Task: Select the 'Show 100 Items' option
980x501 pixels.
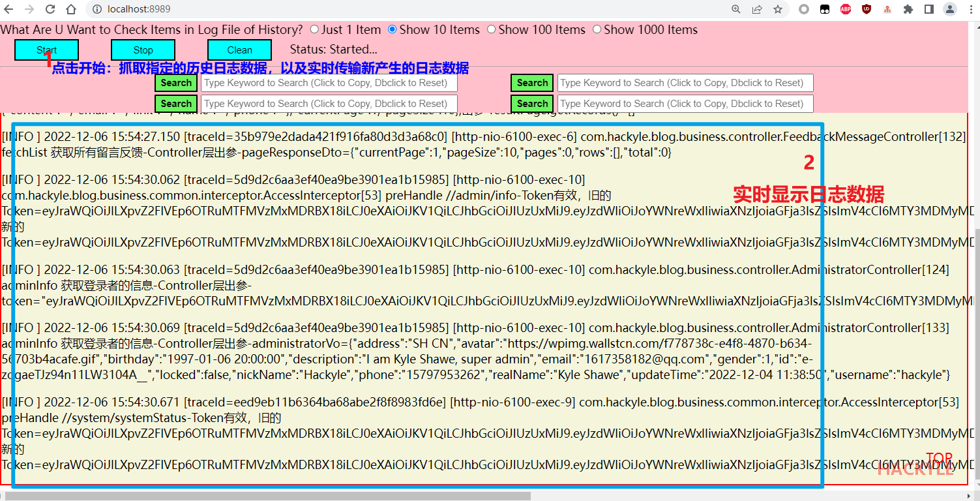Action: 491,29
